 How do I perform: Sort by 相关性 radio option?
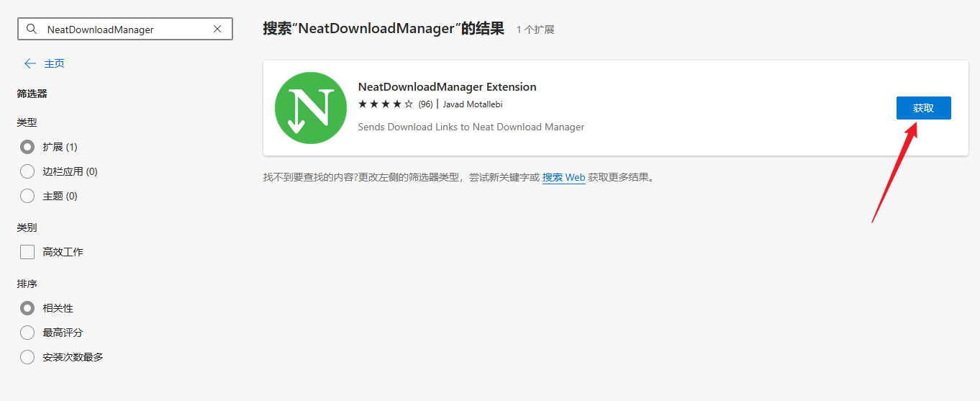point(27,308)
